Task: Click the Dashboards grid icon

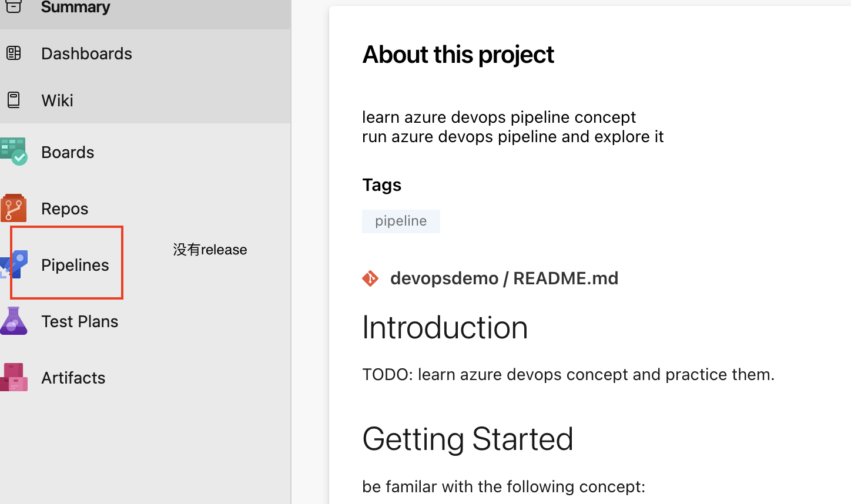Action: click(x=14, y=53)
